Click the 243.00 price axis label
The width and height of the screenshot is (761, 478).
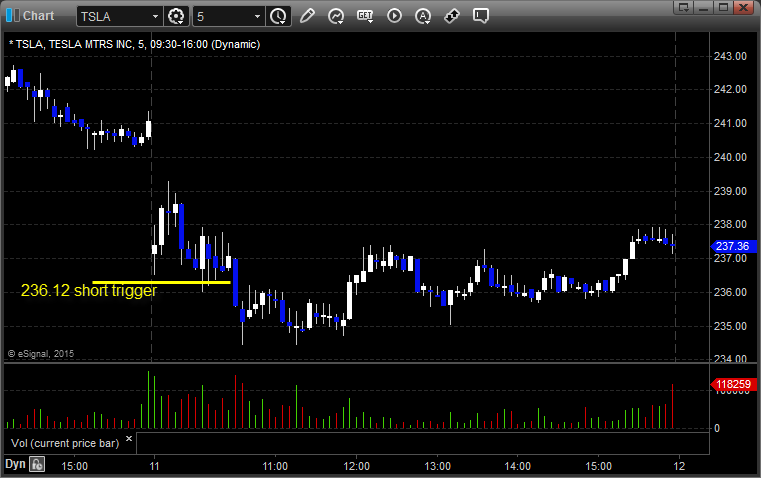730,56
